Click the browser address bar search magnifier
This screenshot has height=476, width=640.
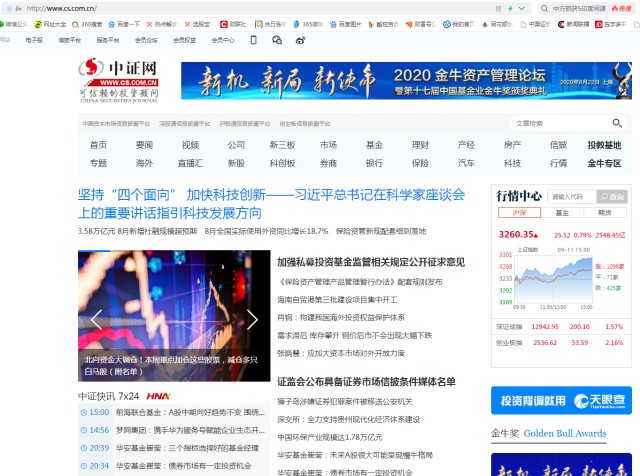[544, 8]
